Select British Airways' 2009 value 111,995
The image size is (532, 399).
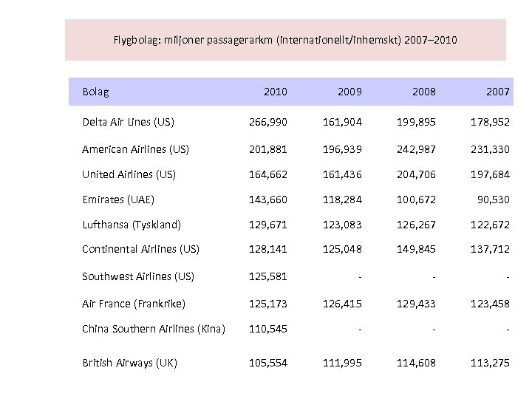click(344, 363)
